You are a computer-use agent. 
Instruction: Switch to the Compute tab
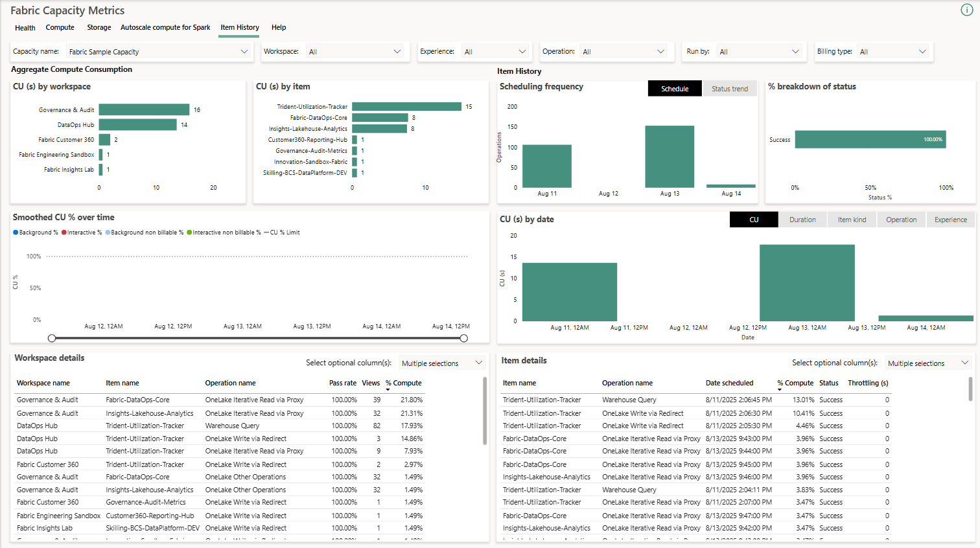click(60, 28)
